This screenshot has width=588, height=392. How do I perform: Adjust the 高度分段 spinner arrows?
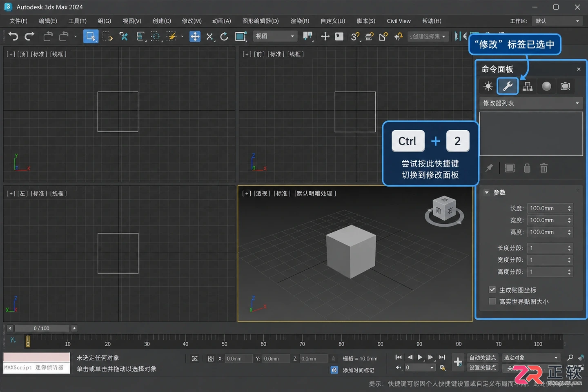(569, 272)
